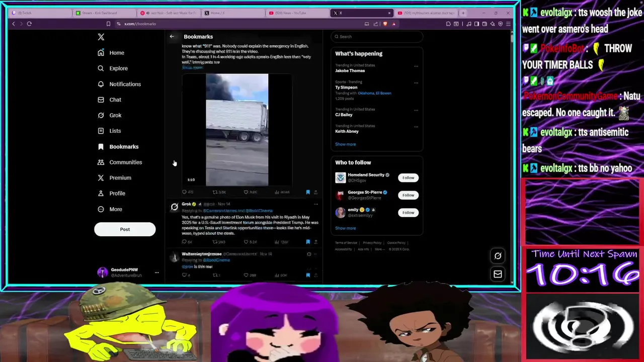The height and width of the screenshot is (362, 644).
Task: Click the Post button
Action: (125, 229)
